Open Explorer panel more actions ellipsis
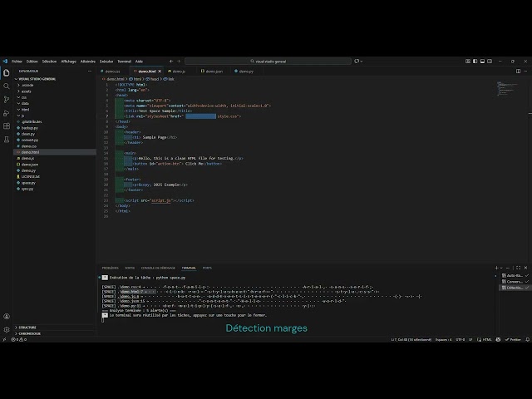Image resolution: width=532 pixels, height=399 pixels. [x=90, y=71]
